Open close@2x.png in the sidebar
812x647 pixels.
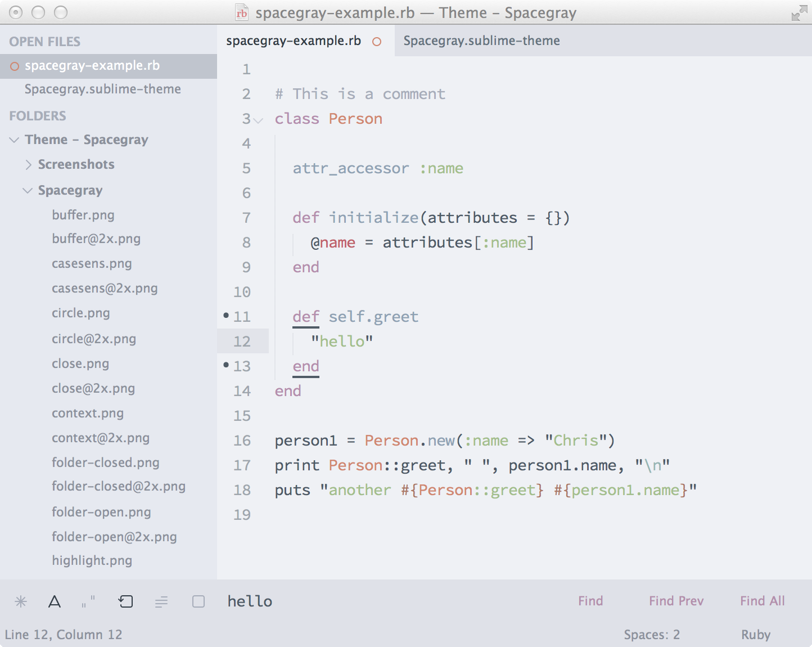pyautogui.click(x=93, y=388)
